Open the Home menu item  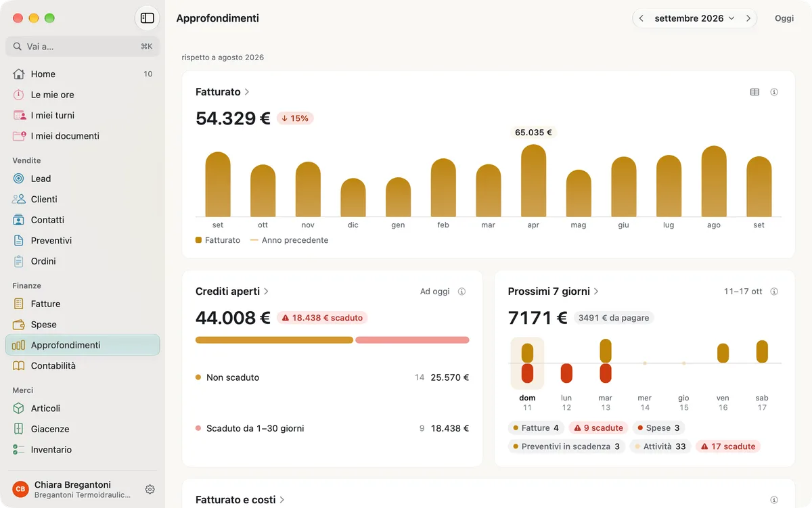click(x=83, y=74)
